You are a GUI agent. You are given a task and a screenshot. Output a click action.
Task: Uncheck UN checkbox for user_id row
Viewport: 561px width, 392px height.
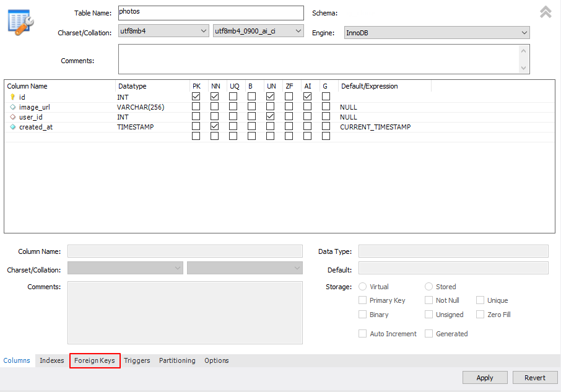pos(270,116)
